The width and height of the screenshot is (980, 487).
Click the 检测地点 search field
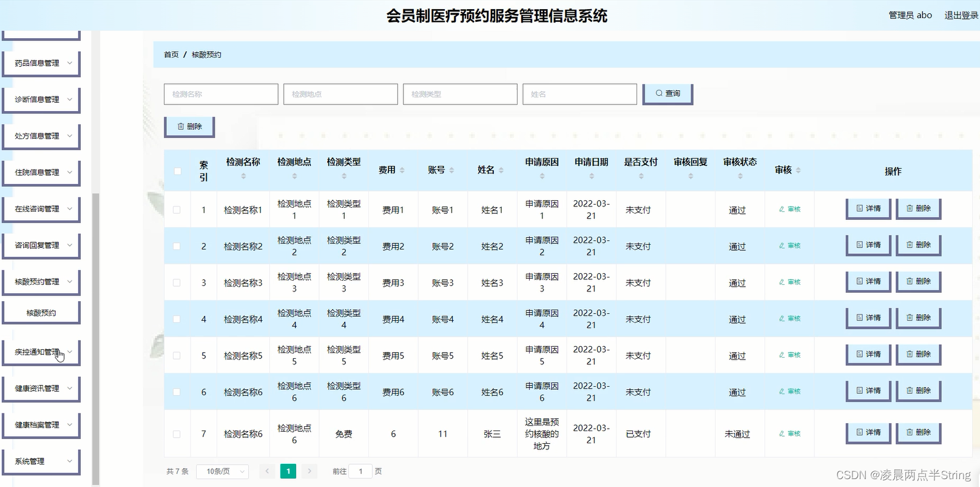point(340,94)
